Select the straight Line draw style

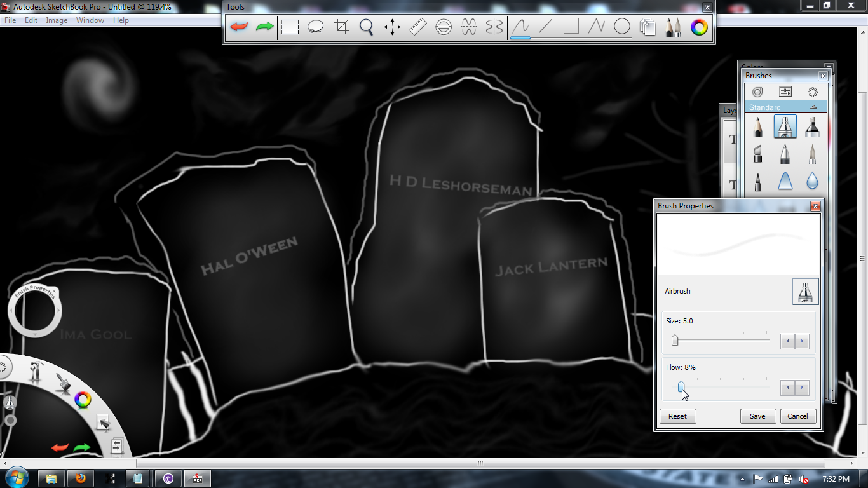pos(546,27)
